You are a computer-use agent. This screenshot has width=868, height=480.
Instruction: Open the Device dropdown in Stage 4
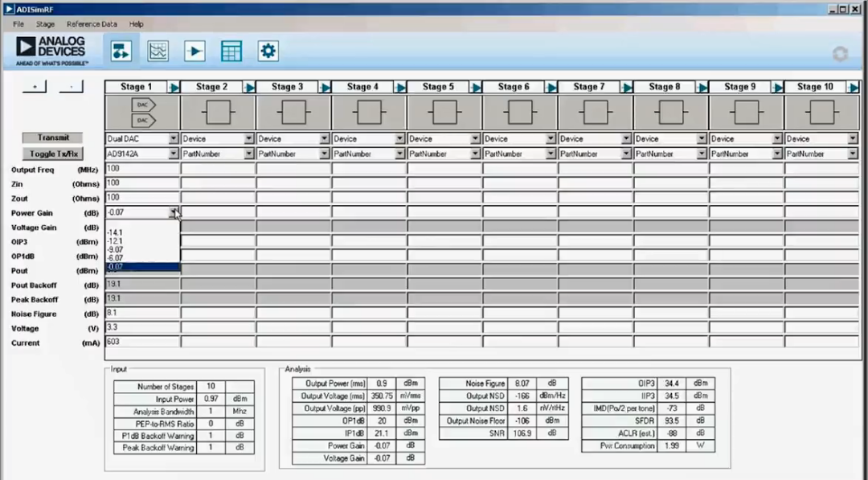click(x=399, y=138)
